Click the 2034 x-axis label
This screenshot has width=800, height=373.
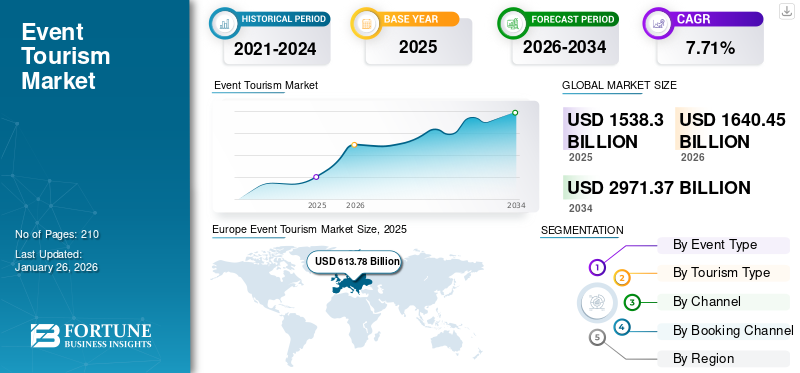[x=516, y=206]
